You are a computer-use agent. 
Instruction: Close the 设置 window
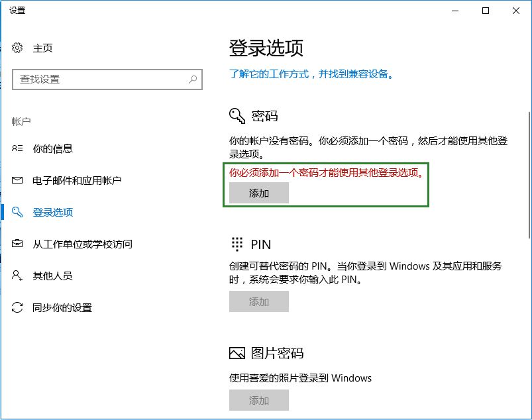[x=516, y=11]
